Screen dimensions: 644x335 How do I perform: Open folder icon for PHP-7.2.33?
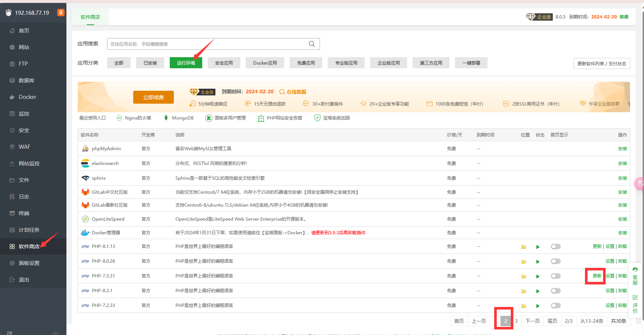[x=523, y=306]
